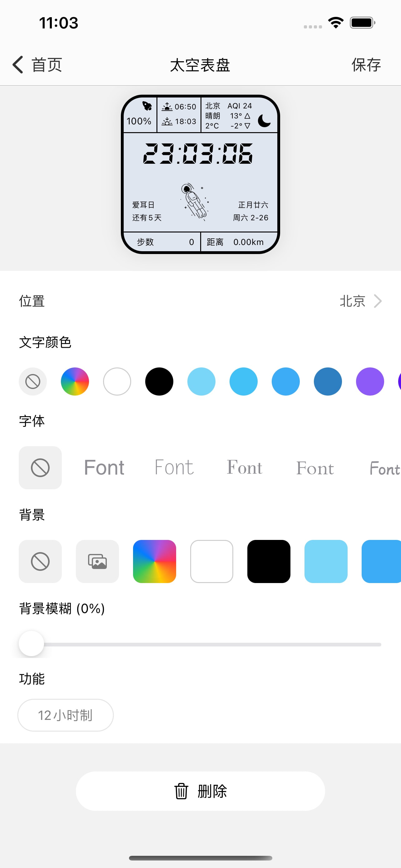Choose the second thin Font style
This screenshot has width=401, height=868.
[x=174, y=468]
